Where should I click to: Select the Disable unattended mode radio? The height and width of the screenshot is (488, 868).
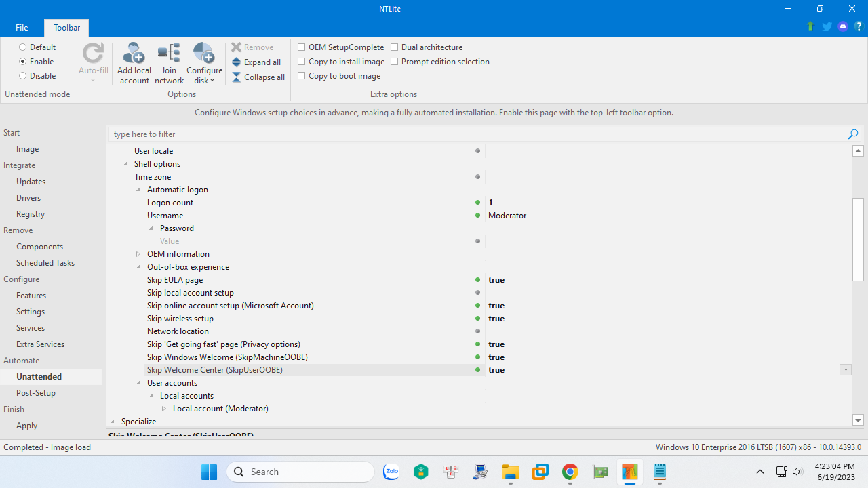[x=22, y=76]
